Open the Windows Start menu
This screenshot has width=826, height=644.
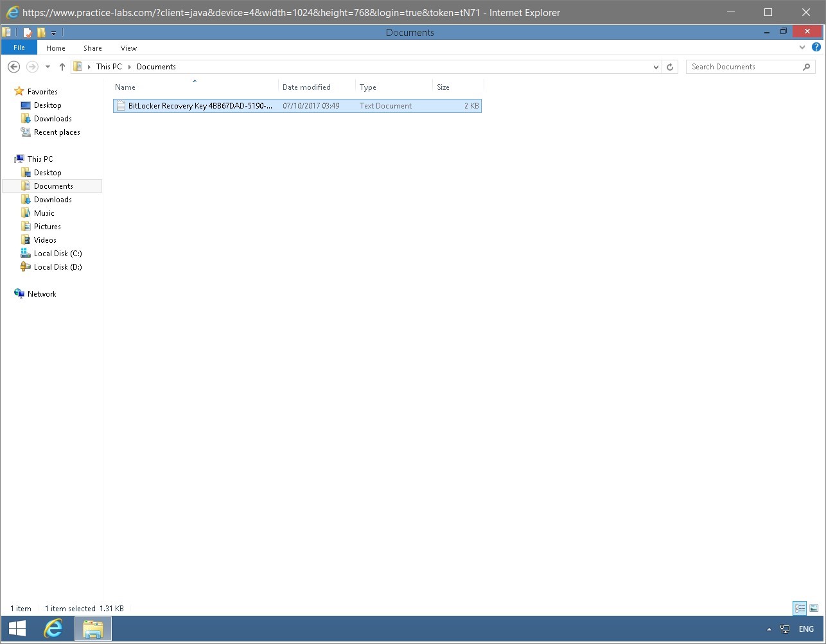tap(16, 629)
